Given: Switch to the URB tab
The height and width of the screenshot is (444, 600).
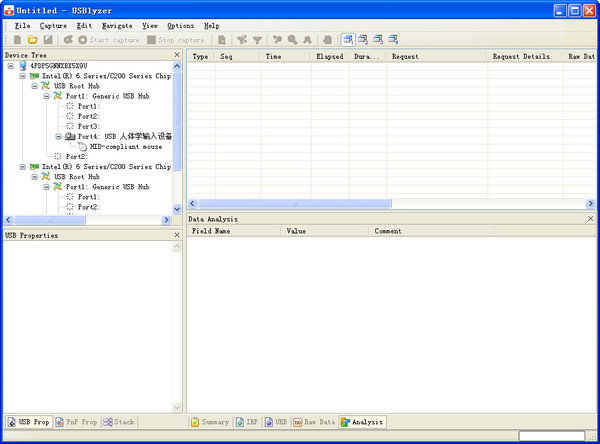Looking at the screenshot, I should [x=276, y=422].
